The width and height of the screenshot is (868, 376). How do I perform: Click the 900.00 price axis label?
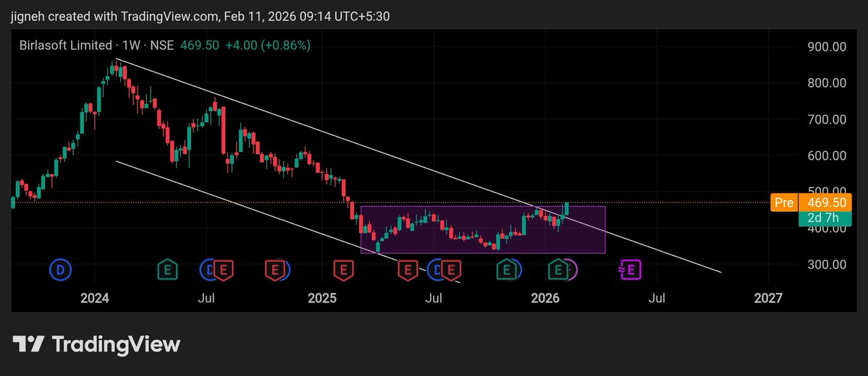tap(826, 47)
